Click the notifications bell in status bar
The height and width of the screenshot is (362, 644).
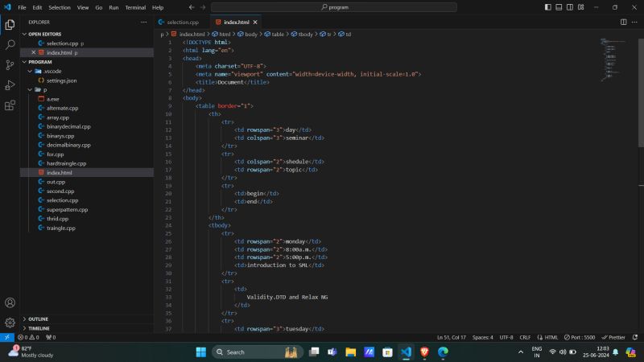635,337
